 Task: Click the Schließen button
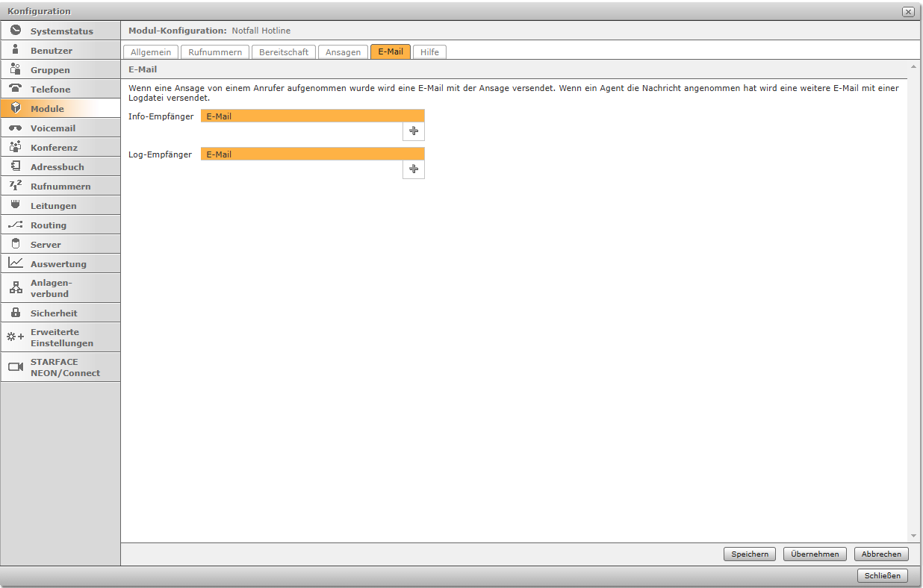pyautogui.click(x=883, y=576)
